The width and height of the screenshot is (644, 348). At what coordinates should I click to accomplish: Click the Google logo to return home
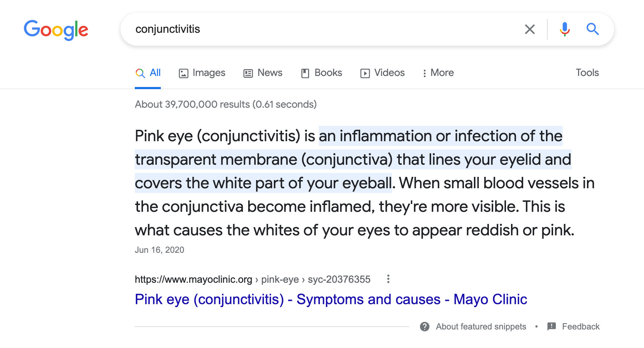point(56,30)
